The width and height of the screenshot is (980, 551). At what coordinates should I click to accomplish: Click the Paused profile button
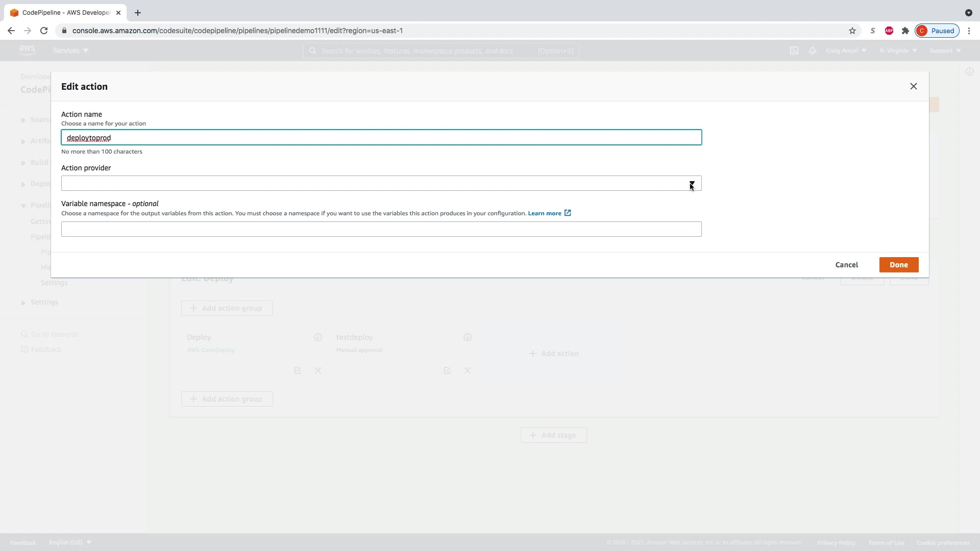click(x=937, y=31)
